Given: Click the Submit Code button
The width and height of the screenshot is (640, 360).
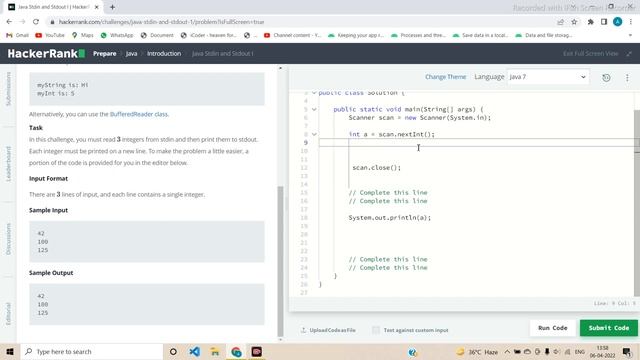Looking at the screenshot, I should tap(609, 328).
